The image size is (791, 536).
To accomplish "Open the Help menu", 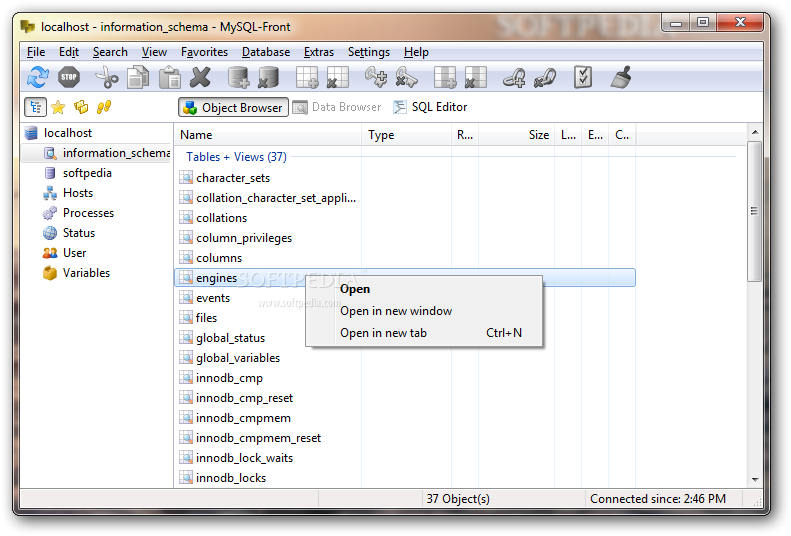I will tap(416, 52).
